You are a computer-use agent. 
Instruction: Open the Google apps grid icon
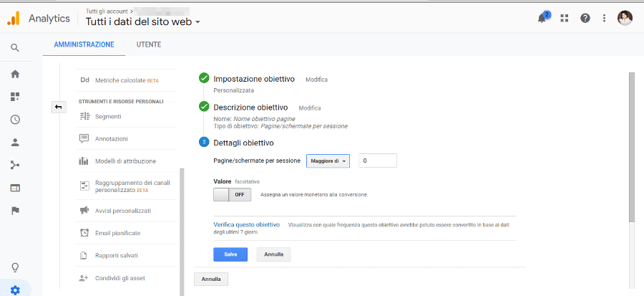tap(565, 18)
